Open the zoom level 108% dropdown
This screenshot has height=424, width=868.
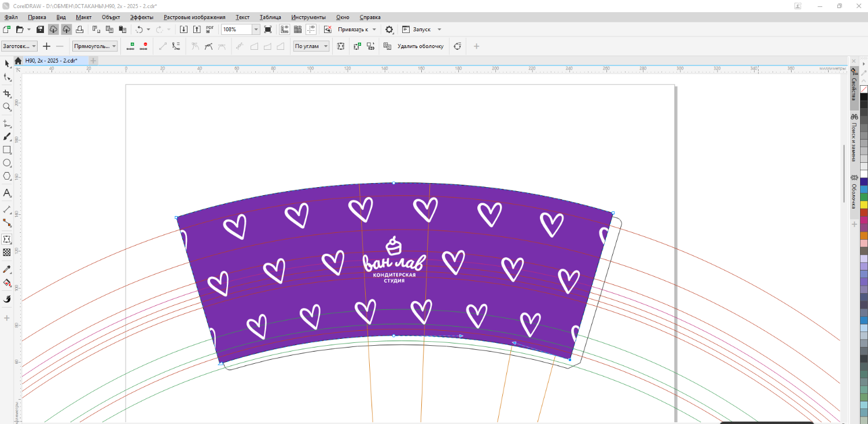(256, 29)
